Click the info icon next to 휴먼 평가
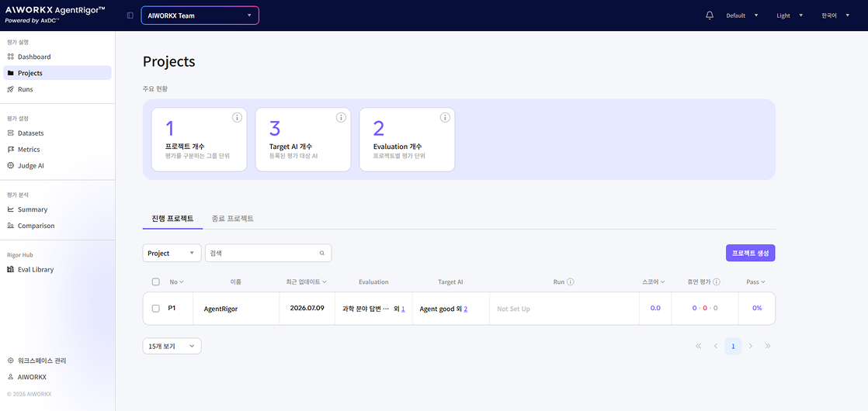 (x=717, y=282)
